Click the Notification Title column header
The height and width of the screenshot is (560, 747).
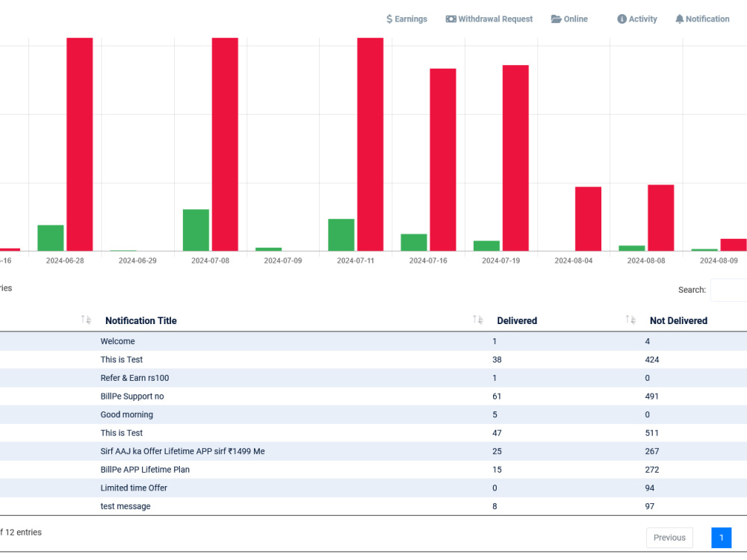pyautogui.click(x=141, y=321)
